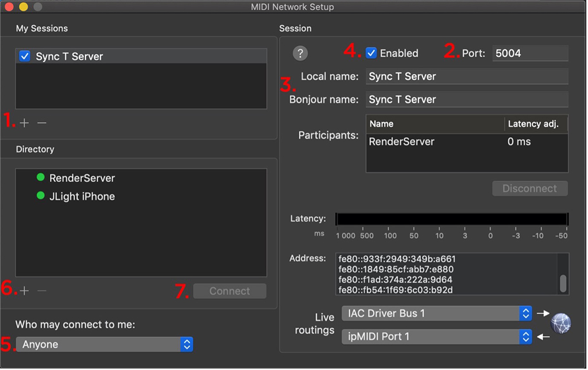Click green status dot next to RenderServer
Screen dimensions: 588x370
pyautogui.click(x=40, y=178)
